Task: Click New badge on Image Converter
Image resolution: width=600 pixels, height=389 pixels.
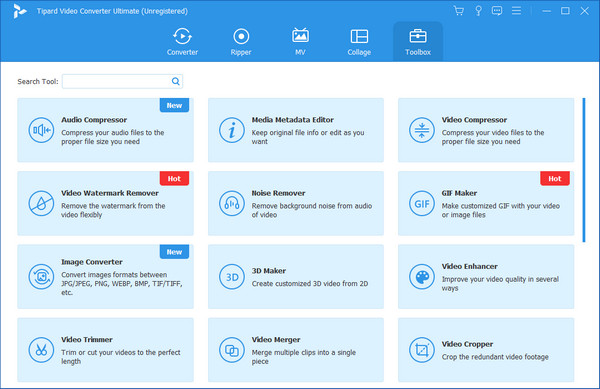Action: click(174, 252)
